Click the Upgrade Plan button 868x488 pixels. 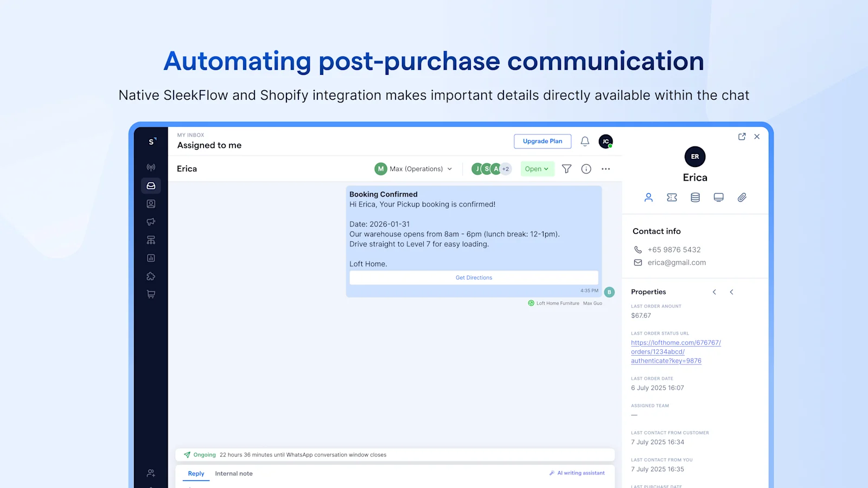click(542, 141)
